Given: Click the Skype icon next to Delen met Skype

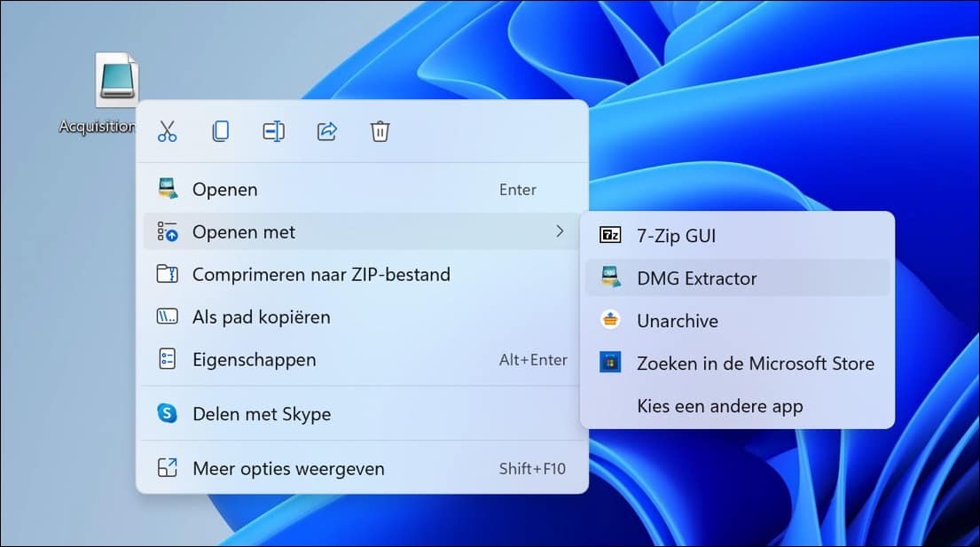Looking at the screenshot, I should pos(167,414).
